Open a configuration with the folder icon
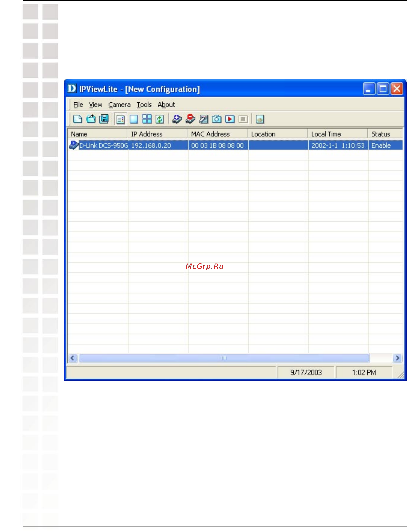407x532 pixels. point(91,119)
